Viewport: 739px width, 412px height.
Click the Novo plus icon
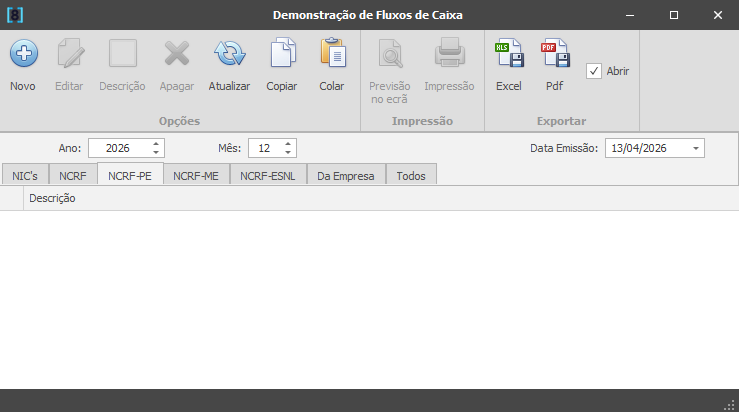point(23,54)
